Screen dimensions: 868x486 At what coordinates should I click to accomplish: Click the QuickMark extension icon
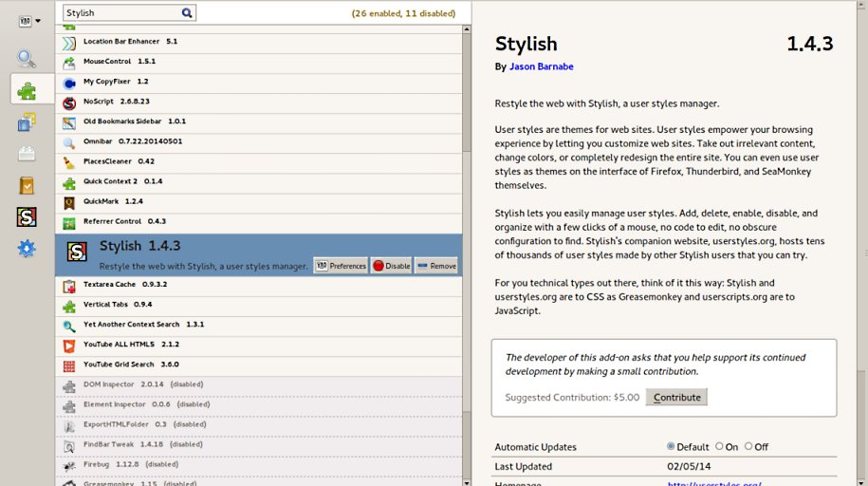[68, 203]
